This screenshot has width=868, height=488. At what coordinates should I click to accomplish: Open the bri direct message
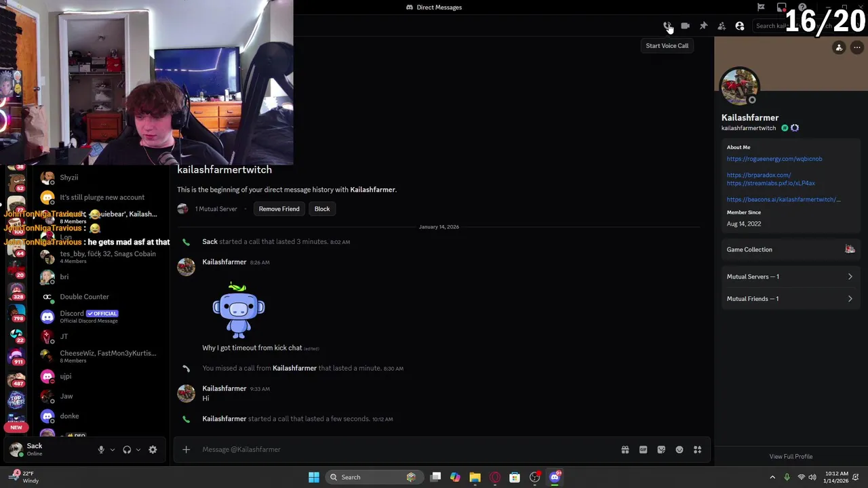(100, 277)
